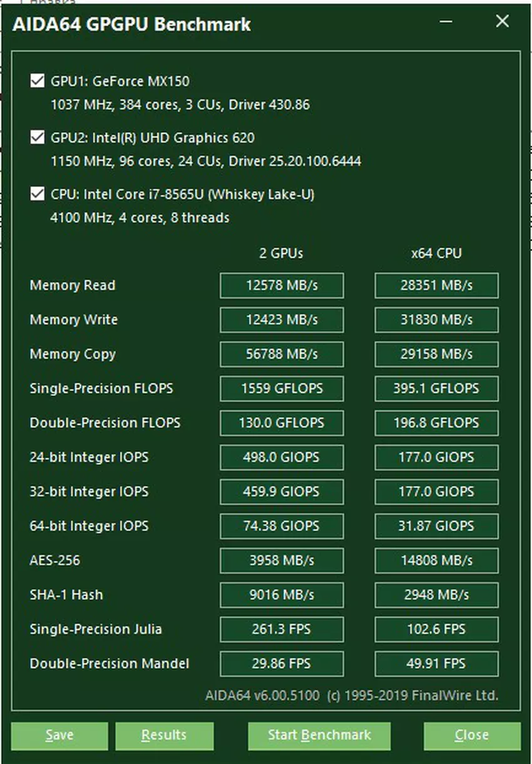Screen dimensions: 532x764
Task: Click the Save button
Action: pos(59,735)
